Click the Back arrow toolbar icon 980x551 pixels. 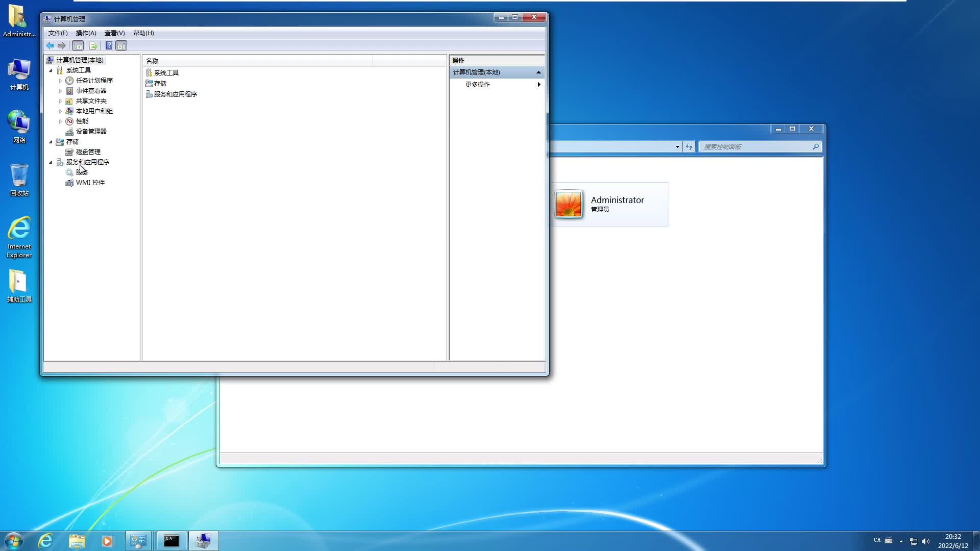tap(50, 46)
